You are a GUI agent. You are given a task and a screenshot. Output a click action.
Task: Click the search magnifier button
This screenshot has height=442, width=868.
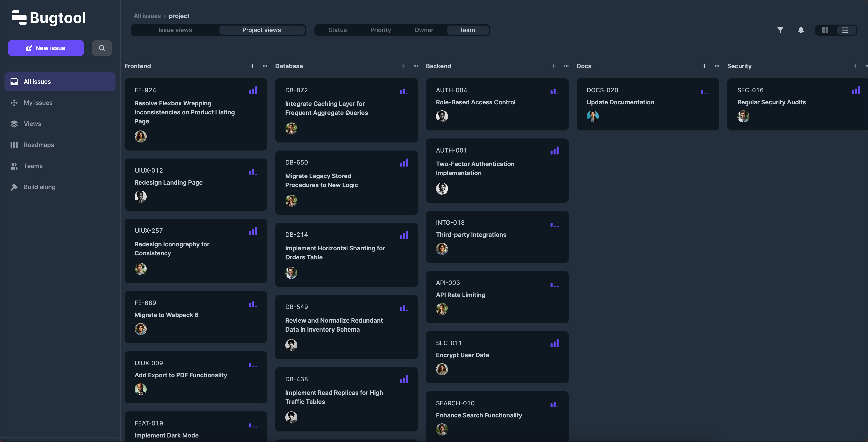tap(102, 48)
